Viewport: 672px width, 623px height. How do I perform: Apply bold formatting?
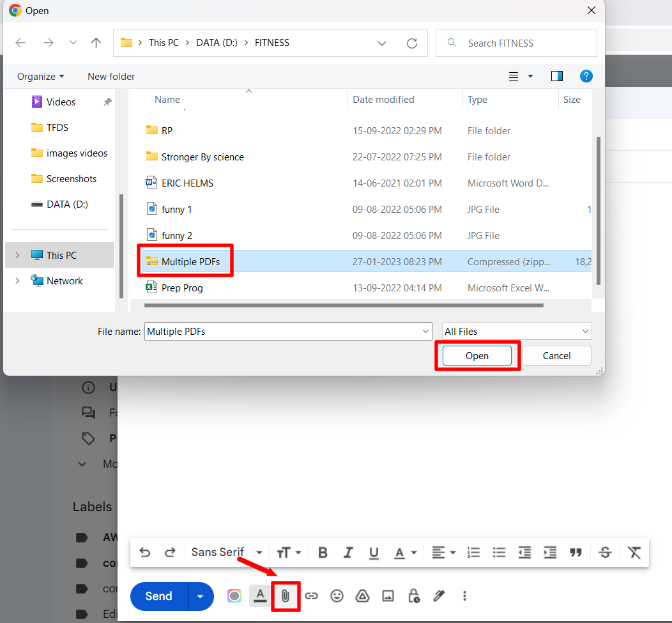click(323, 553)
